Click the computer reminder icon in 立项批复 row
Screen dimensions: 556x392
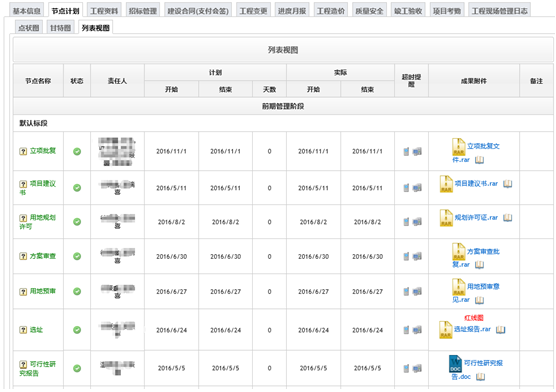[417, 151]
